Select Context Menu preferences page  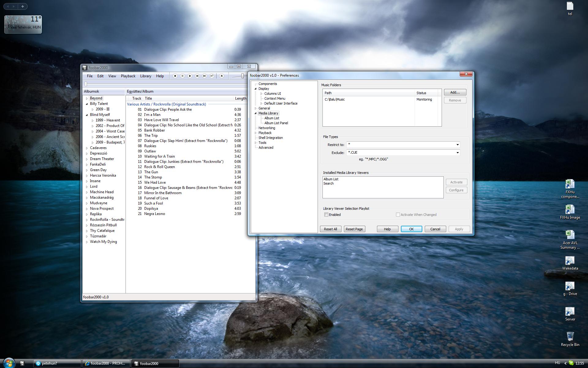coord(275,98)
